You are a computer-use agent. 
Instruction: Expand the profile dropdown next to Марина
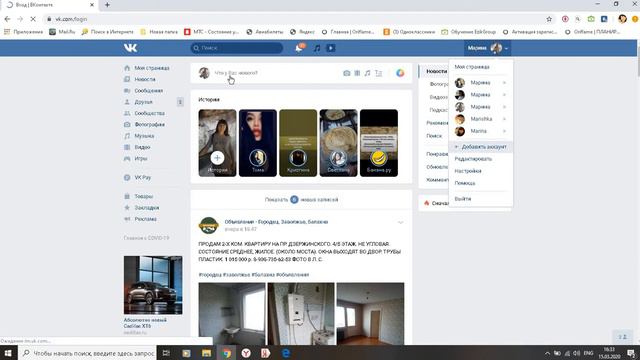(x=506, y=49)
